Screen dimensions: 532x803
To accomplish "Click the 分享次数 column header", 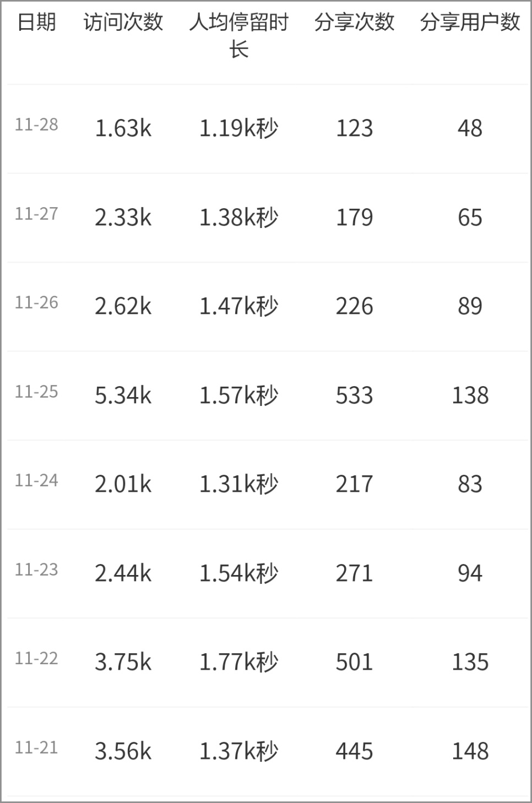I will (354, 23).
